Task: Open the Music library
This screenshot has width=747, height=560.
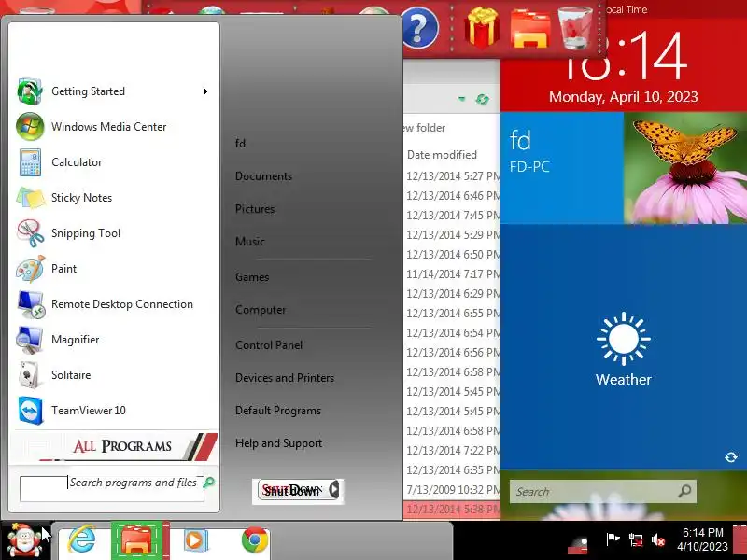Action: tap(250, 242)
